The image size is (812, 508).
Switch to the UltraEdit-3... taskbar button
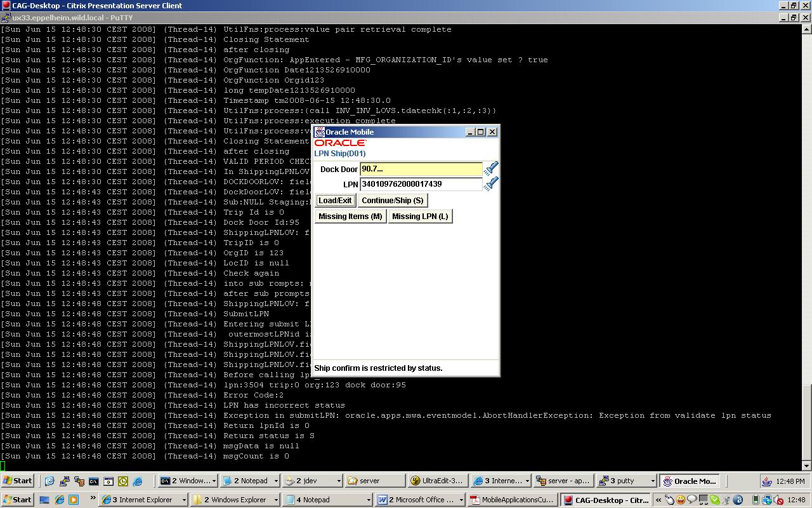(438, 481)
